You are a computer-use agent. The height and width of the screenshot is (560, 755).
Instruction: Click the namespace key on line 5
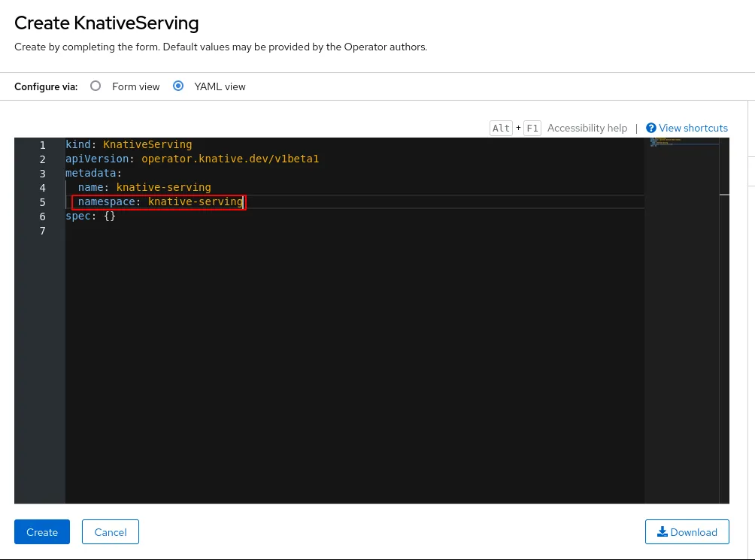click(106, 201)
